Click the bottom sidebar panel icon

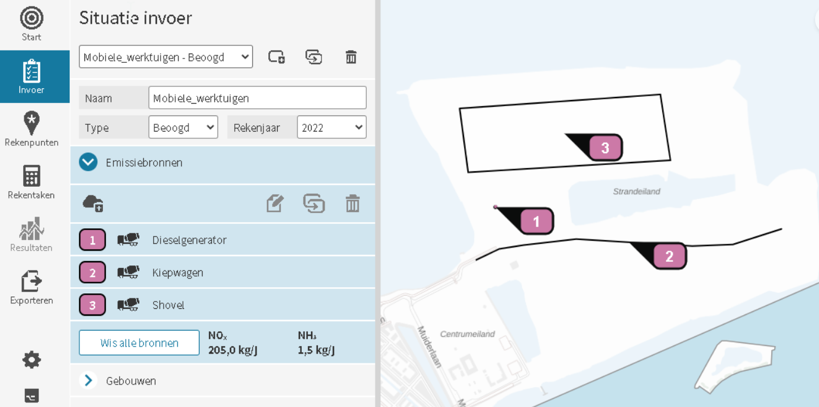31,396
